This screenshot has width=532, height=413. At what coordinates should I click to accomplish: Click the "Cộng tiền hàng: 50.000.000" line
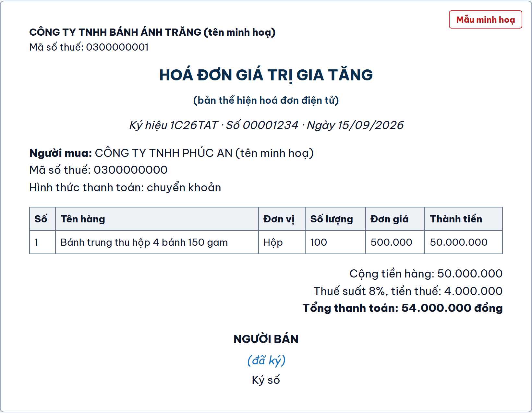tap(426, 274)
